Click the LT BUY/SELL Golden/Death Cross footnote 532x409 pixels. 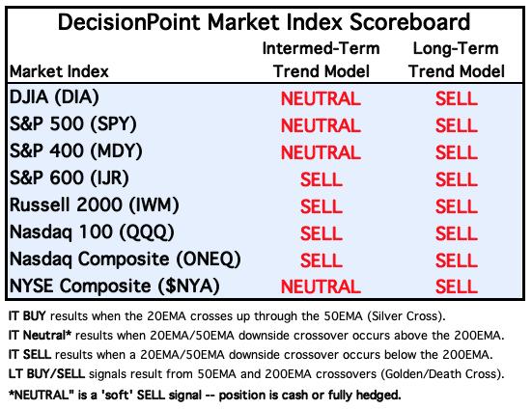(256, 374)
